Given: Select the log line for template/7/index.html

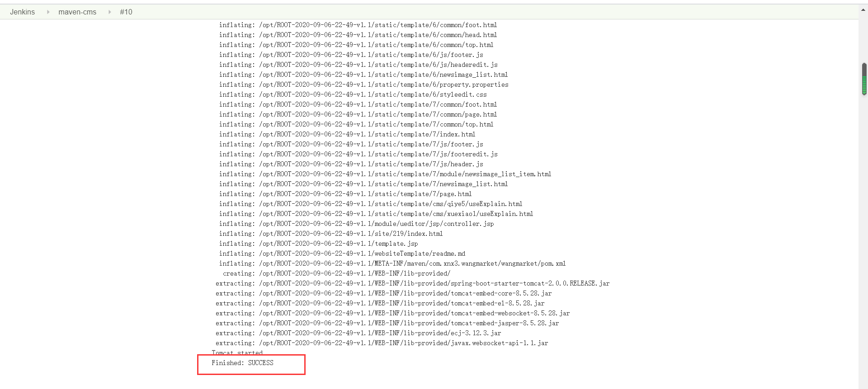Looking at the screenshot, I should coord(347,134).
